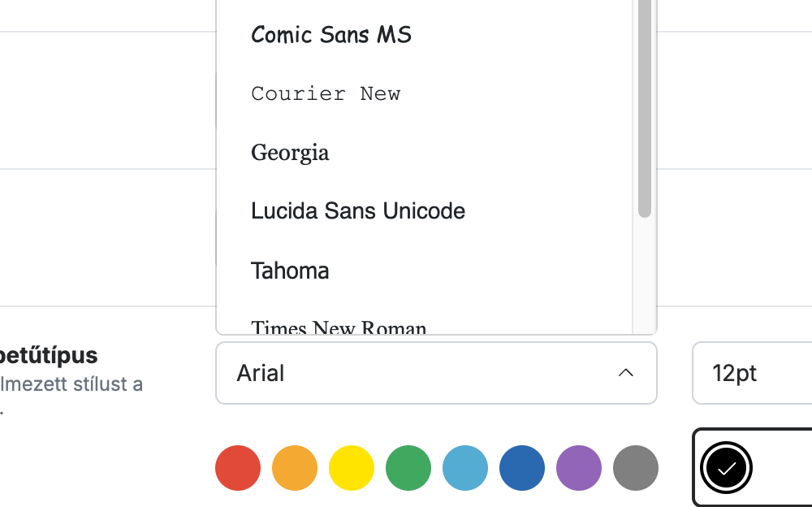The height and width of the screenshot is (507, 812).
Task: Select the dark blue color swatch
Action: click(522, 468)
